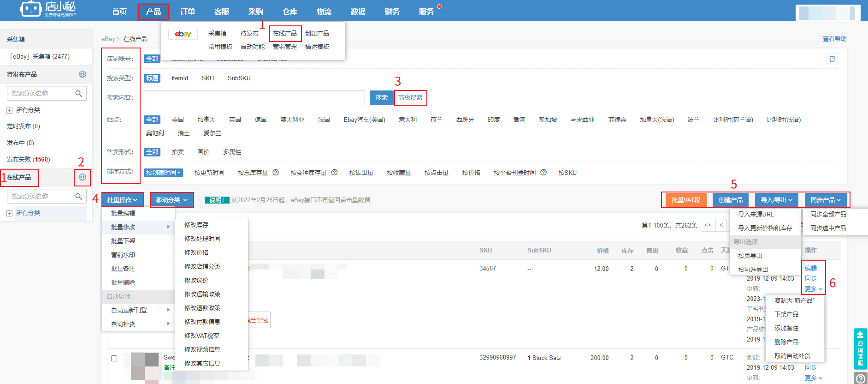Select SubSKU as search type
Image resolution: width=868 pixels, height=384 pixels.
click(239, 78)
